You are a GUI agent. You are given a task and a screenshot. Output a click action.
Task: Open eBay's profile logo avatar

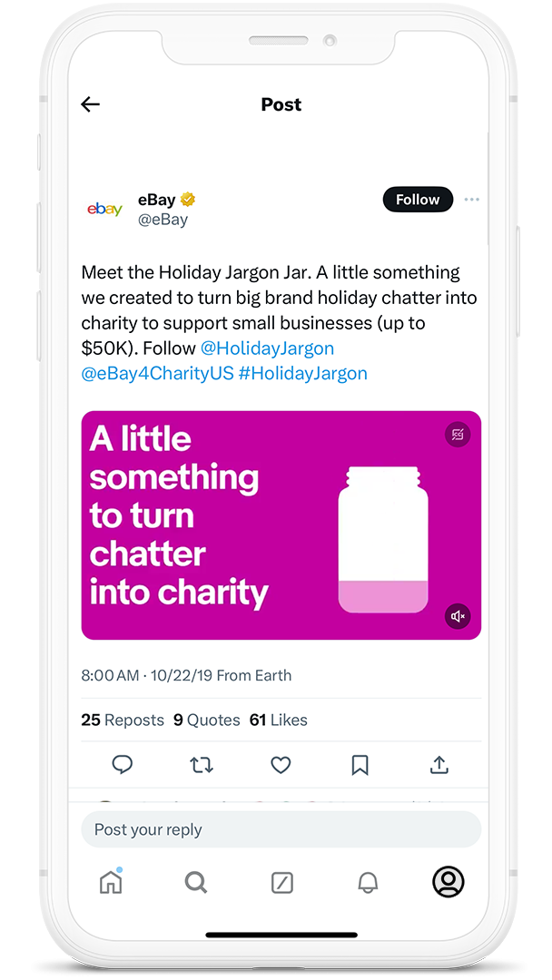pyautogui.click(x=104, y=209)
